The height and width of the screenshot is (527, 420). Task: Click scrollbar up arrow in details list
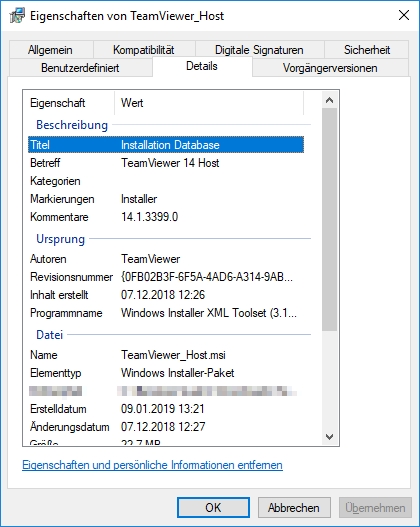click(329, 100)
